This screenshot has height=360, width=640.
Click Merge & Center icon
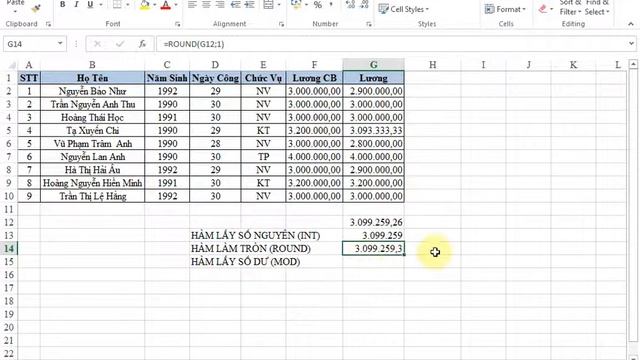268,5
